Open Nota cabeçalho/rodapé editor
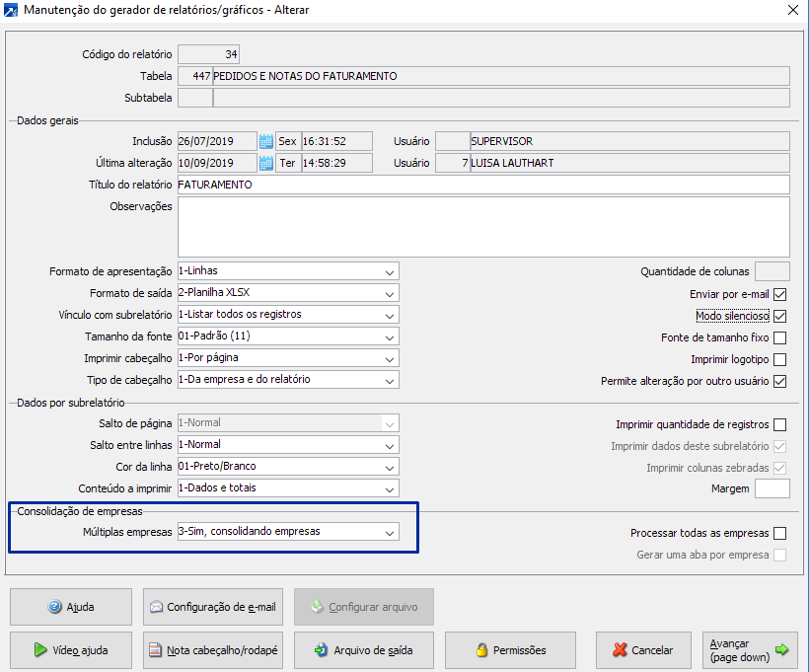The width and height of the screenshot is (809, 672). tap(212, 650)
